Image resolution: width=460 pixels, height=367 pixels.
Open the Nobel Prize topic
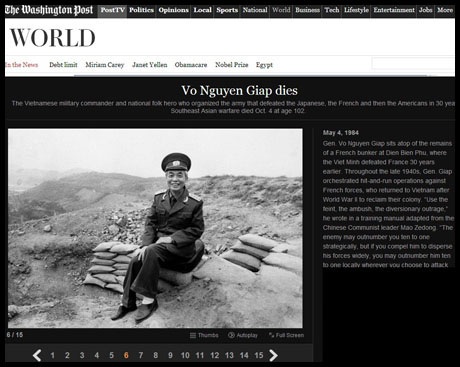point(232,65)
